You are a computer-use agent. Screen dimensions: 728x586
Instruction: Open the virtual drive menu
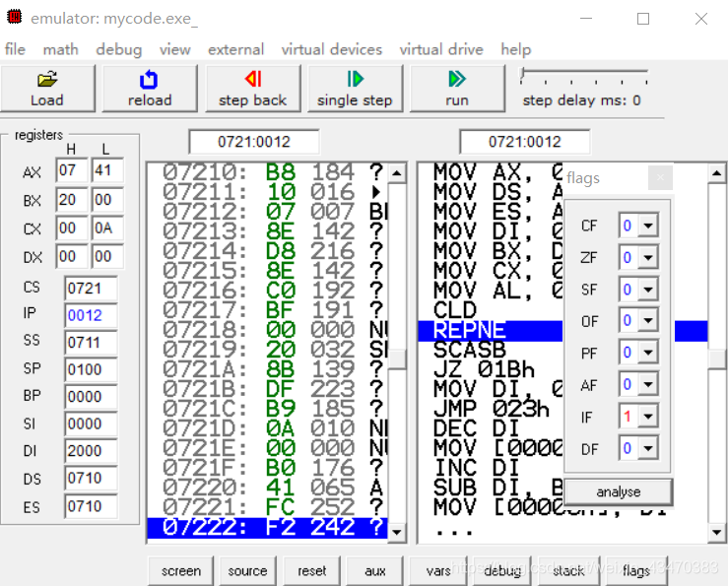click(441, 49)
